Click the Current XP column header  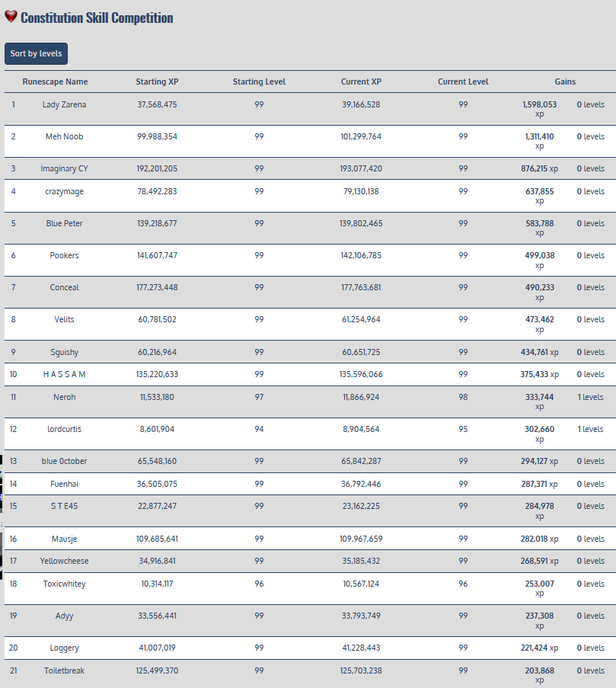(x=361, y=82)
